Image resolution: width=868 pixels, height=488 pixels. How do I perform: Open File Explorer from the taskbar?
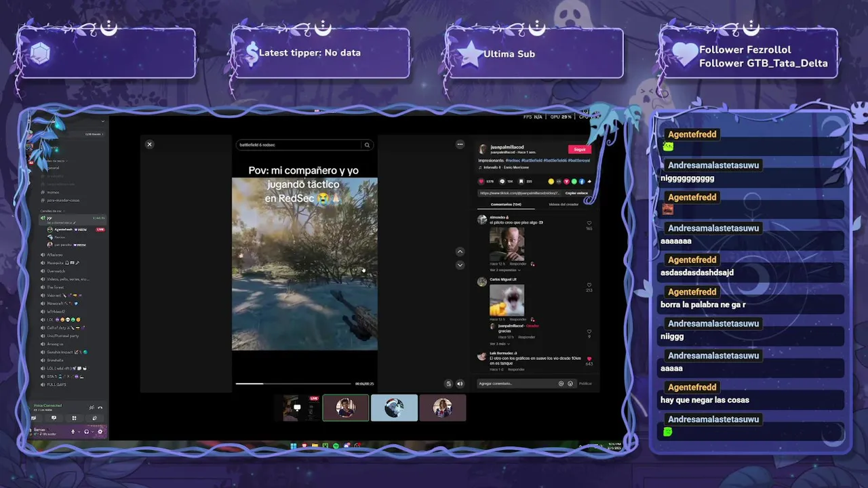[315, 445]
